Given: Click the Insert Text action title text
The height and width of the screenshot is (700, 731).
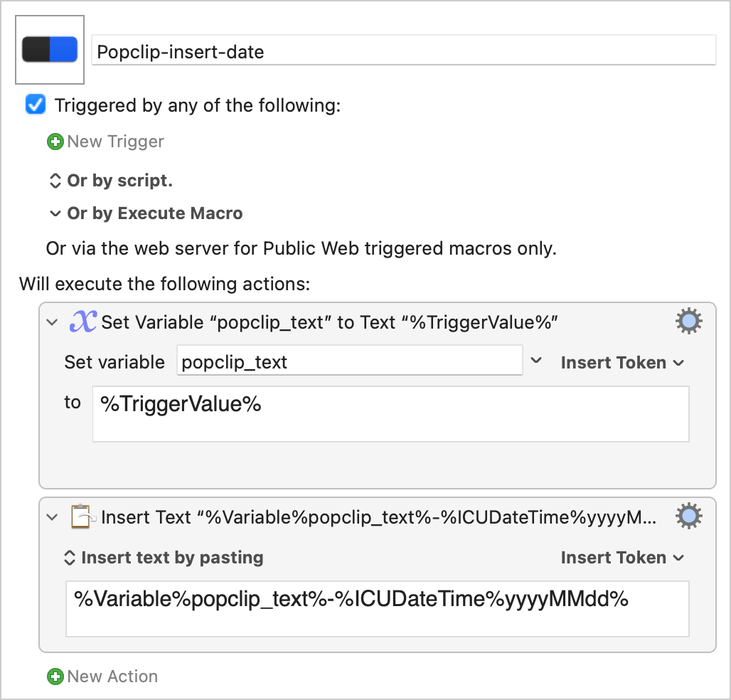Looking at the screenshot, I should pyautogui.click(x=378, y=517).
